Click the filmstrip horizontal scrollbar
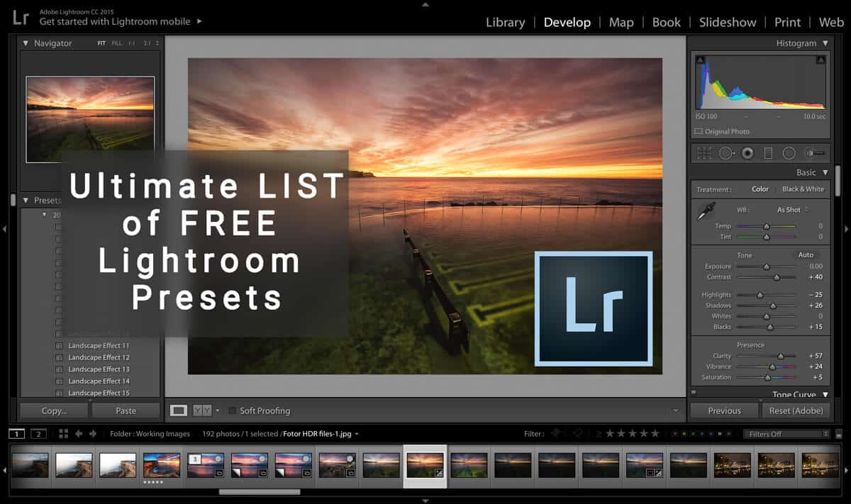The image size is (851, 504). [259, 491]
